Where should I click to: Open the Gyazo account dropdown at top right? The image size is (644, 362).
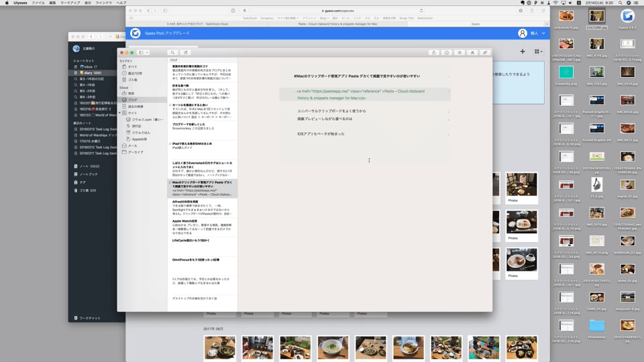pos(531,34)
